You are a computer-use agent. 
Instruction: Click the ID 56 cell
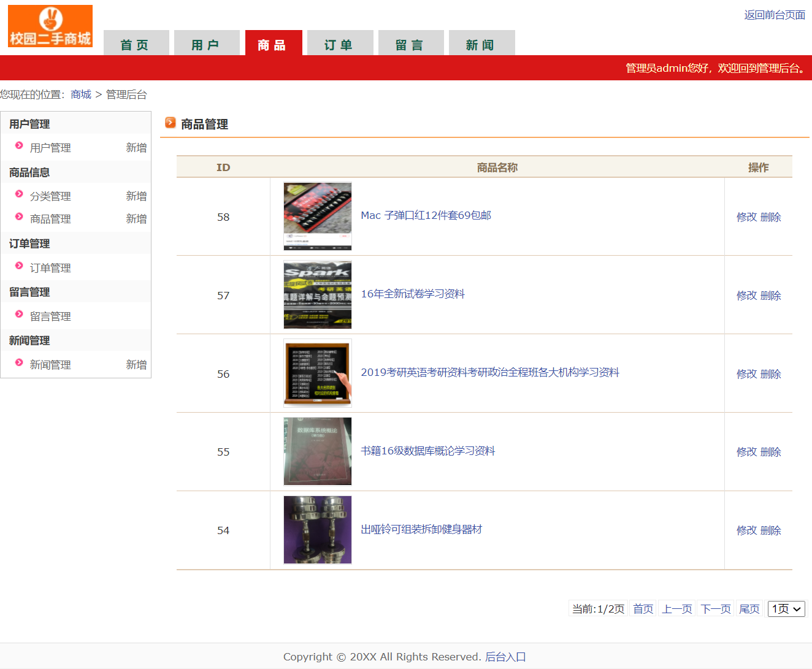(223, 374)
